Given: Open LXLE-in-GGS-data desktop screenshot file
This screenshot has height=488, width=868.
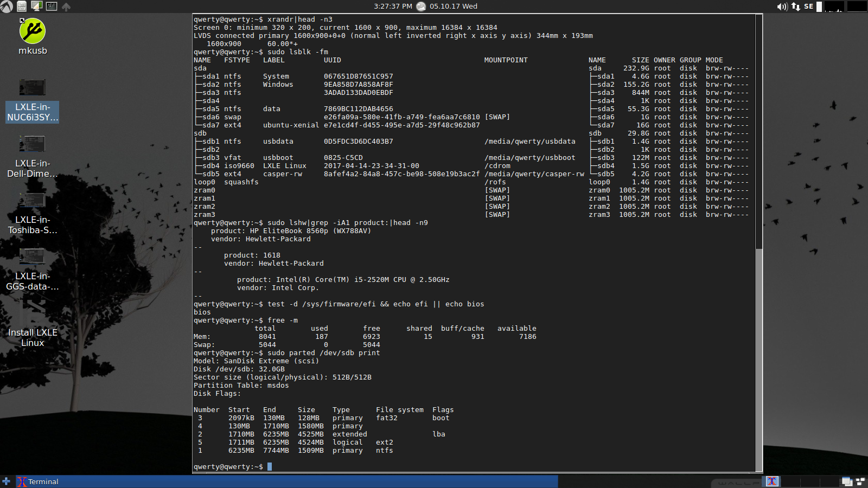Looking at the screenshot, I should pyautogui.click(x=33, y=270).
